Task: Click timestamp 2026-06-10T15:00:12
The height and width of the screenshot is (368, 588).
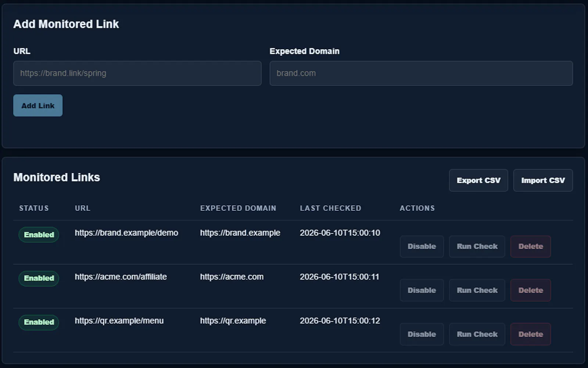Action: click(x=340, y=321)
